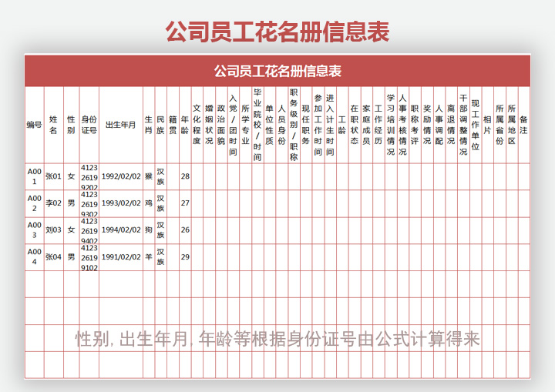Click the 离退情况 column header
Viewport: 555px width, 392px height.
(x=451, y=125)
